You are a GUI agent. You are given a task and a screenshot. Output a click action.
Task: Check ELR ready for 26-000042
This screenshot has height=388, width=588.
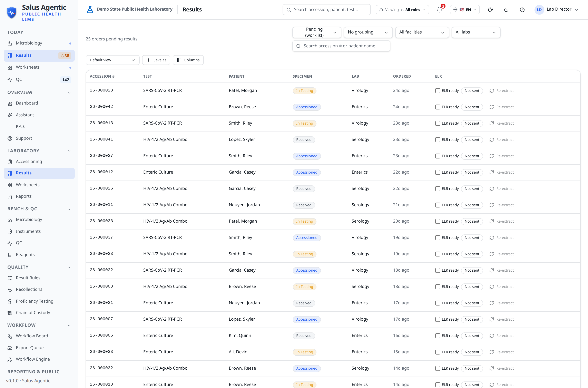click(x=438, y=107)
